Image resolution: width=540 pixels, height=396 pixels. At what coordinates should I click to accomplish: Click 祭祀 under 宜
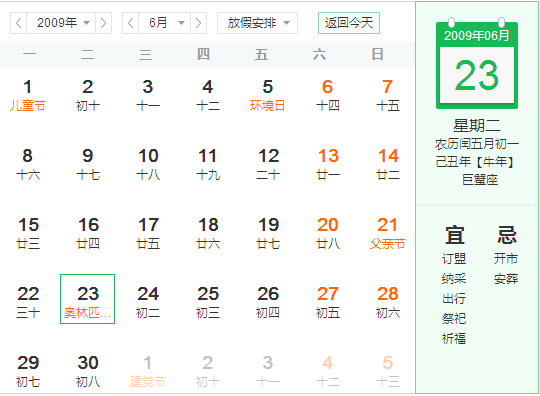pyautogui.click(x=454, y=319)
